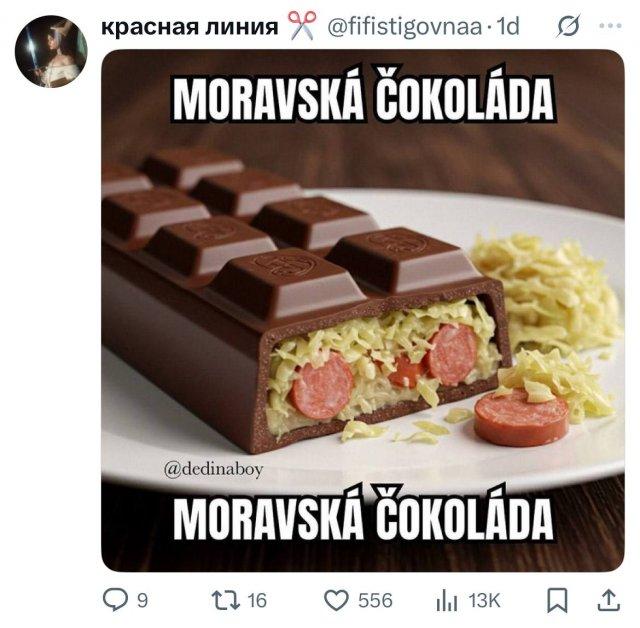Image resolution: width=640 pixels, height=628 pixels.
Task: Click the 9 replies count
Action: point(142,601)
